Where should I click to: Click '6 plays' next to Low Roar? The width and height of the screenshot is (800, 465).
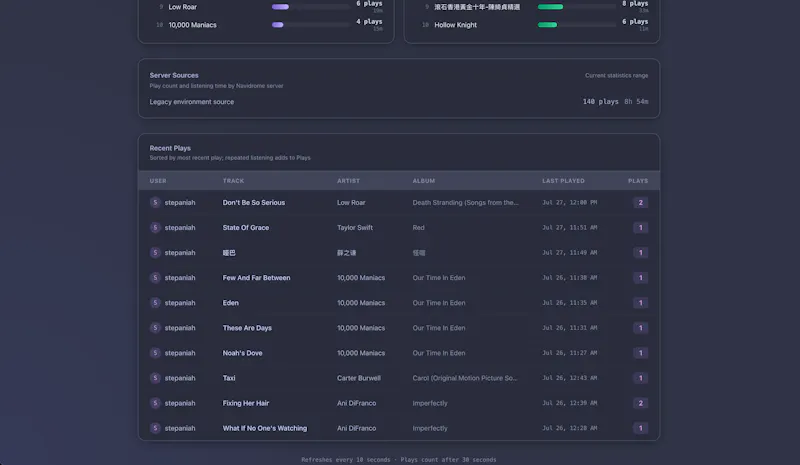tap(369, 4)
